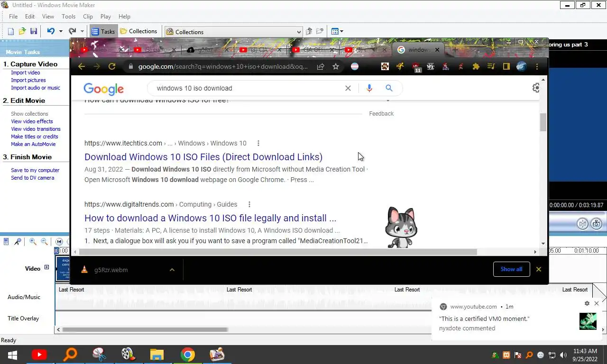
Task: Click Open Project folder icon in Movie Maker
Action: [x=22, y=32]
